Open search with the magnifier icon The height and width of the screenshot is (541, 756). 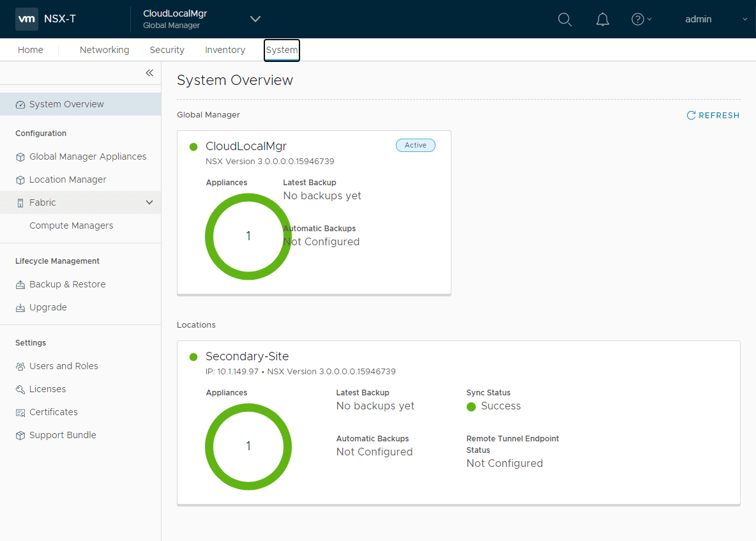[564, 19]
